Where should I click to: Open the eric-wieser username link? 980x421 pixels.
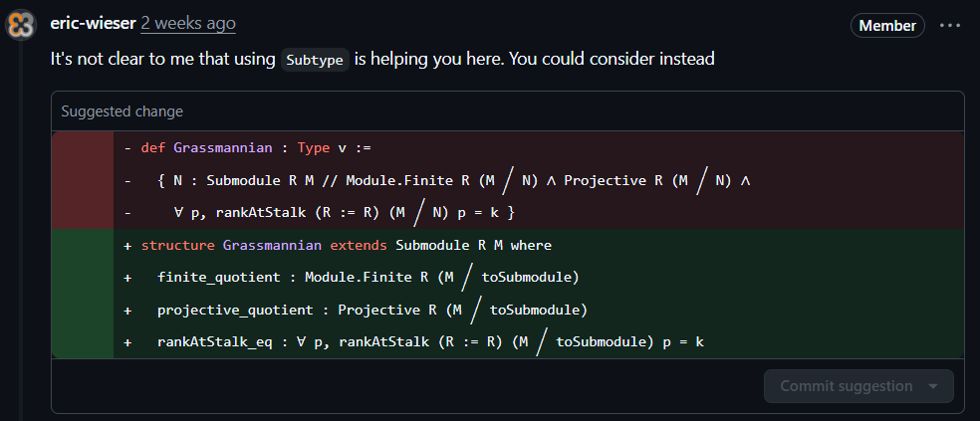tap(93, 23)
